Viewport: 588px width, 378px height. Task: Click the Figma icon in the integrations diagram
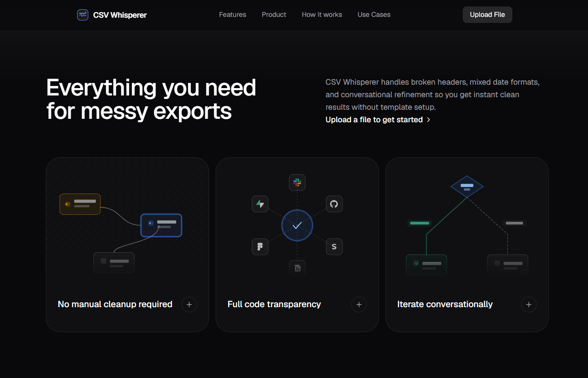tap(260, 247)
